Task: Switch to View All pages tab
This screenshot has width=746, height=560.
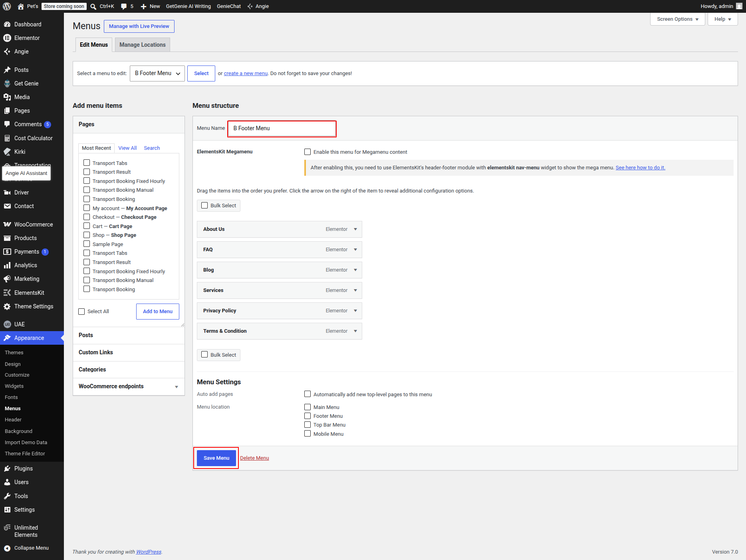Action: (x=127, y=148)
